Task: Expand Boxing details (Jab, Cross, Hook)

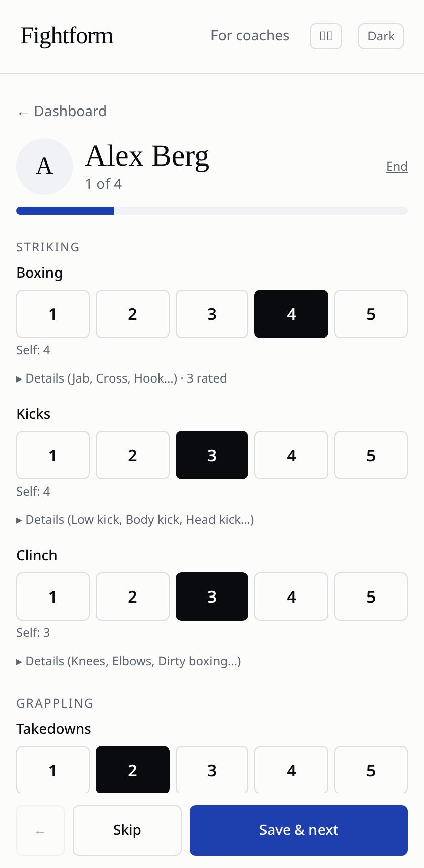Action: (x=121, y=378)
